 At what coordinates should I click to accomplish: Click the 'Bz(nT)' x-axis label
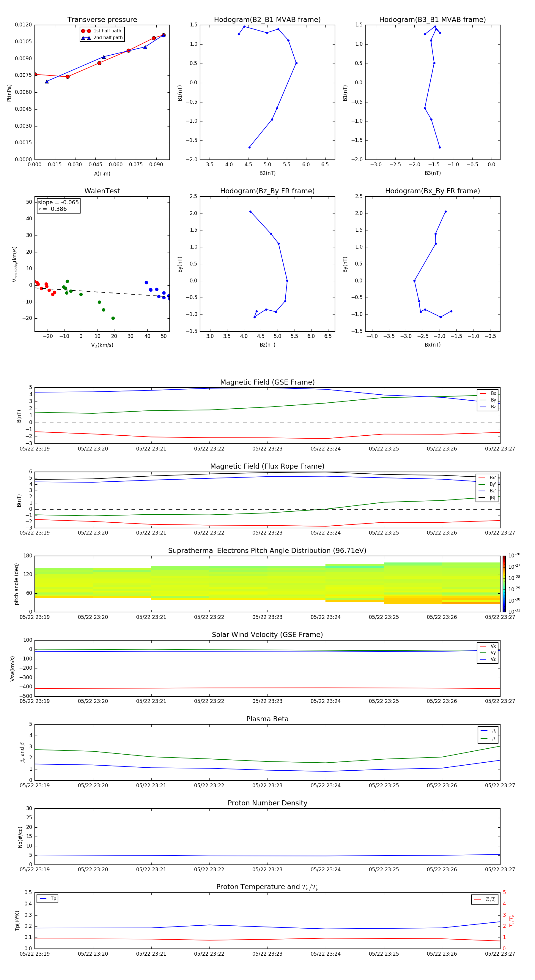[267, 345]
